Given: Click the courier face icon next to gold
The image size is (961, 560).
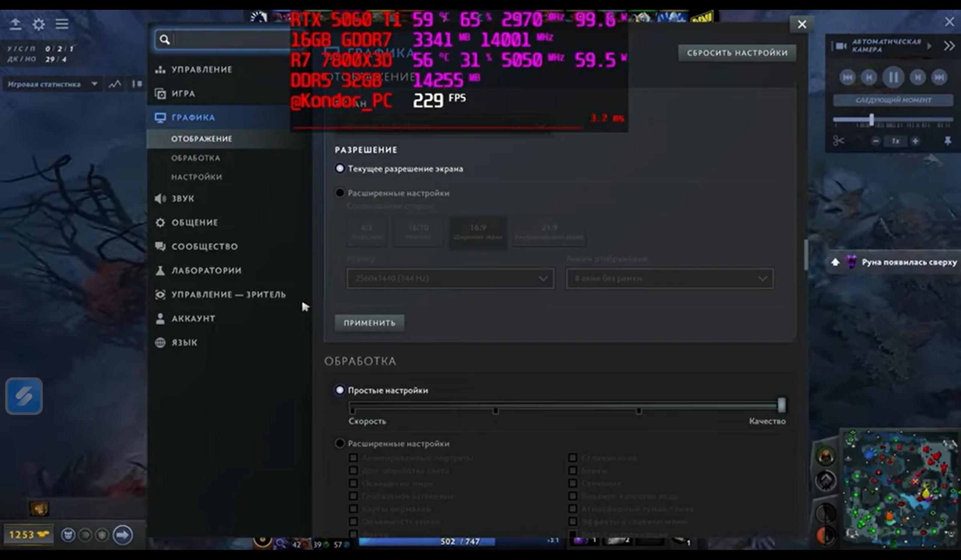Looking at the screenshot, I should (68, 535).
